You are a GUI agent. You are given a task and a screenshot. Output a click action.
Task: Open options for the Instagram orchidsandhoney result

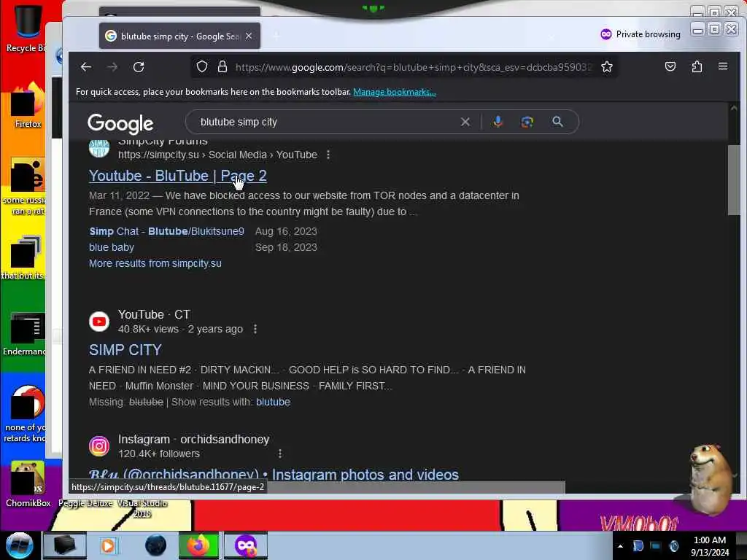(280, 454)
